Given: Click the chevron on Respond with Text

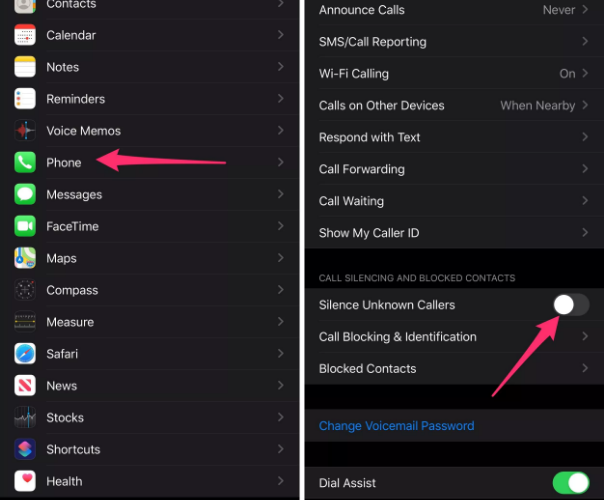Looking at the screenshot, I should point(585,137).
